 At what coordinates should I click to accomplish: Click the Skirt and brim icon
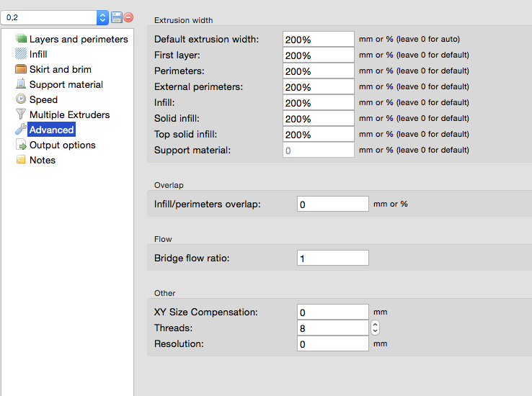point(21,69)
